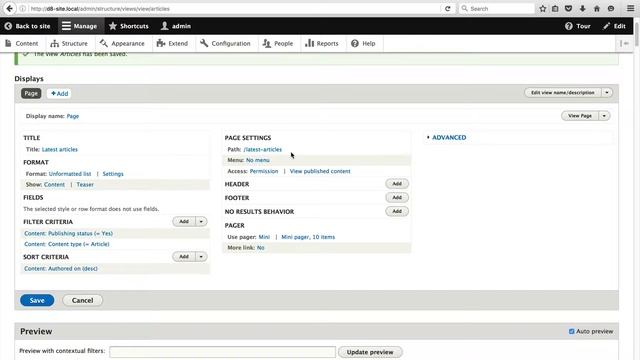
Task: Expand Sort Criteria Add dropdown arrow
Action: coord(201,257)
